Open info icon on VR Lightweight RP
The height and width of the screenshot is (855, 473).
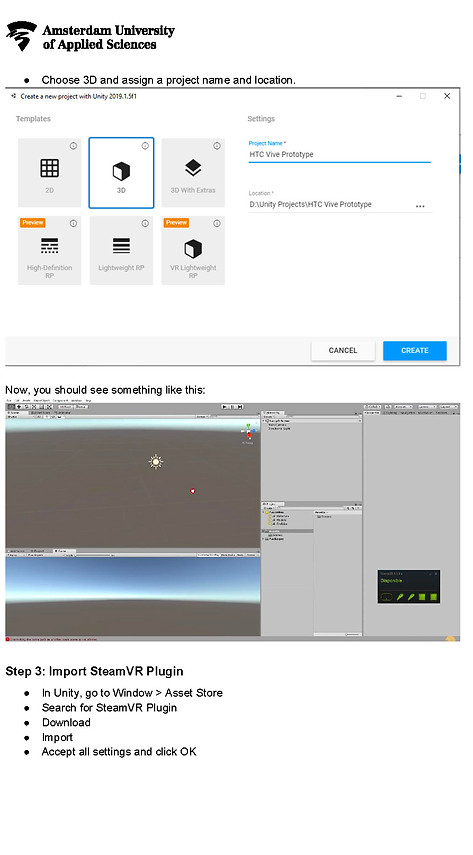point(217,223)
